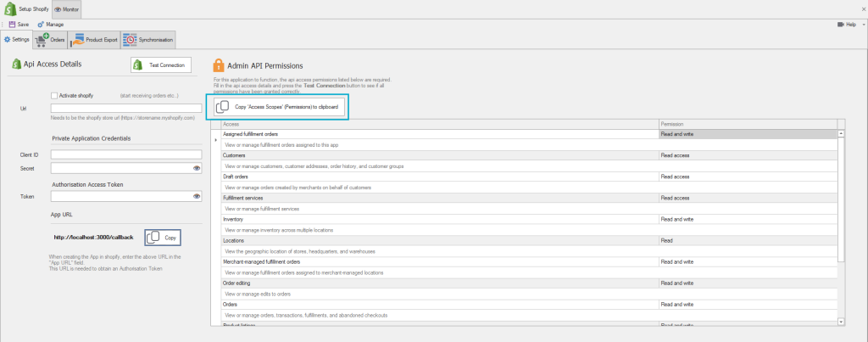Open the Settings tab

[17, 40]
